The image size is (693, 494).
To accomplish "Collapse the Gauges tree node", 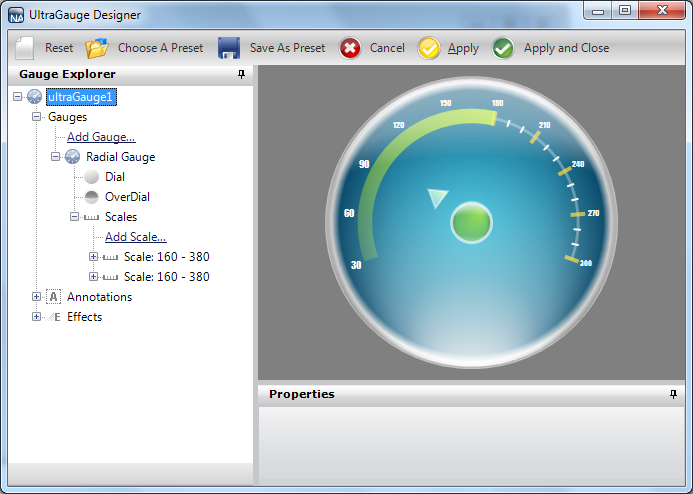I will pyautogui.click(x=37, y=117).
